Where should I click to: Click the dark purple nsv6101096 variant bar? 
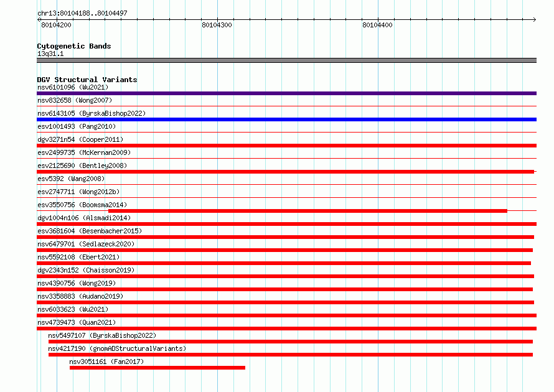tap(286, 93)
